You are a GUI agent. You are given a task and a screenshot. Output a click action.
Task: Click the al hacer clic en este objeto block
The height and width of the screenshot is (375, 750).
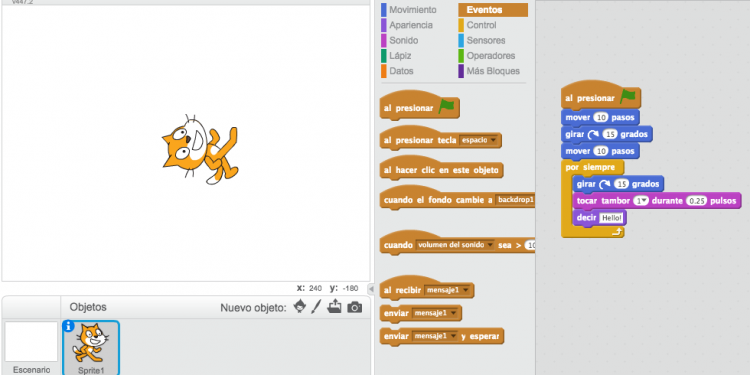coord(441,170)
